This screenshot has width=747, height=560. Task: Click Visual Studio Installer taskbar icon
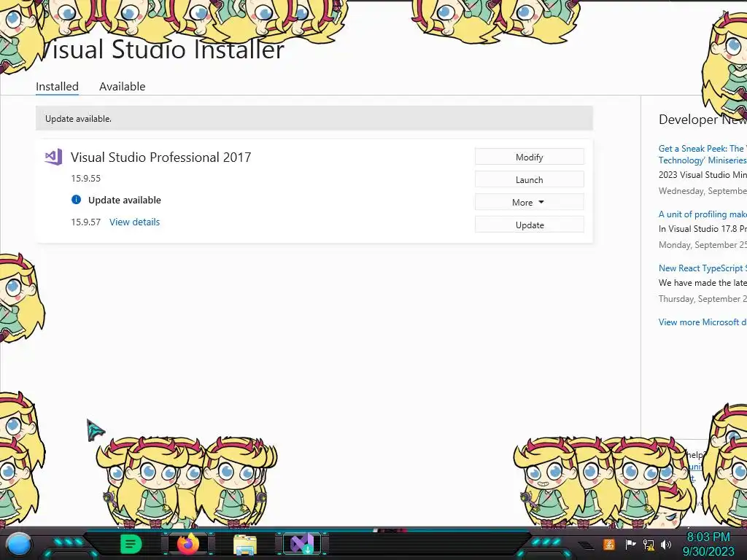[x=302, y=544]
